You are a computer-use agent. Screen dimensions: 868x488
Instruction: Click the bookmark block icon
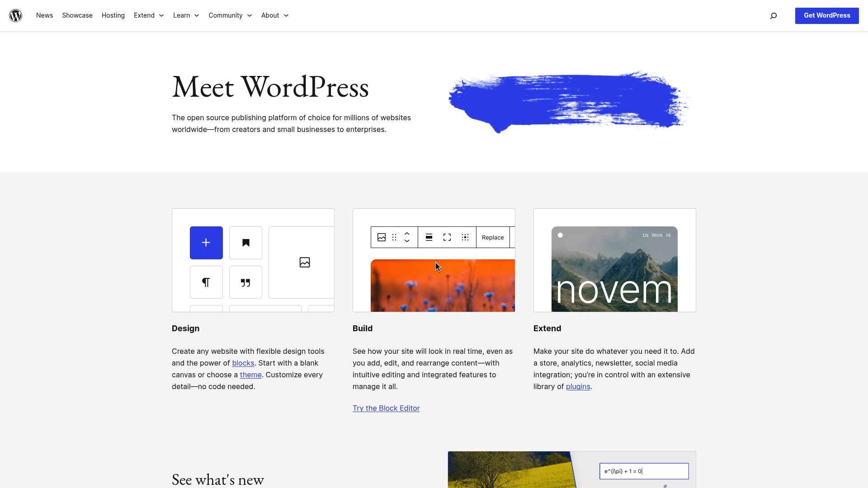pos(245,243)
